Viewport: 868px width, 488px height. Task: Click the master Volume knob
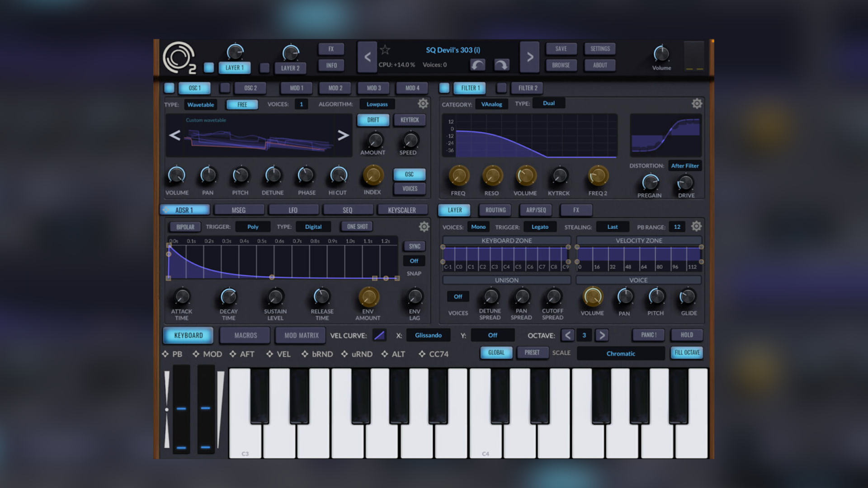coord(661,54)
